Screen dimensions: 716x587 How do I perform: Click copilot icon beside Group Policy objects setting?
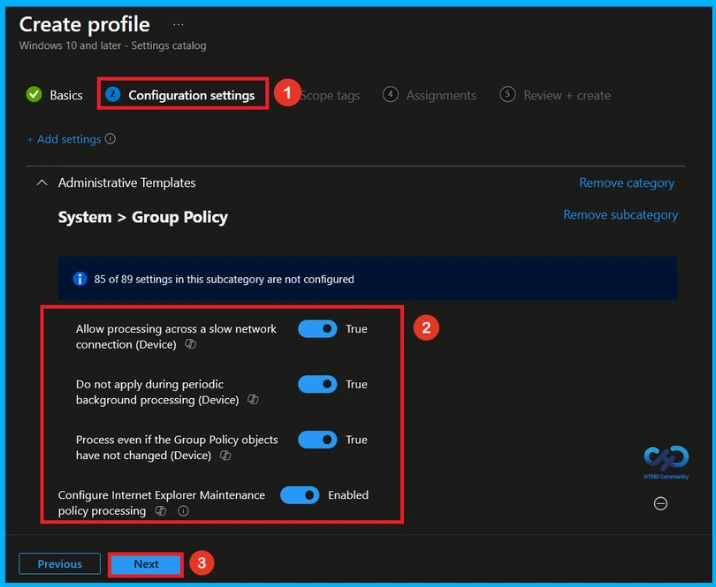click(x=226, y=455)
